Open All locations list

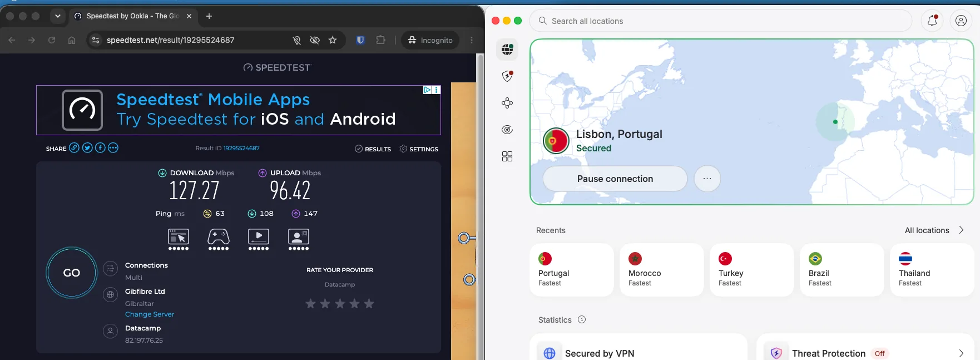click(927, 230)
